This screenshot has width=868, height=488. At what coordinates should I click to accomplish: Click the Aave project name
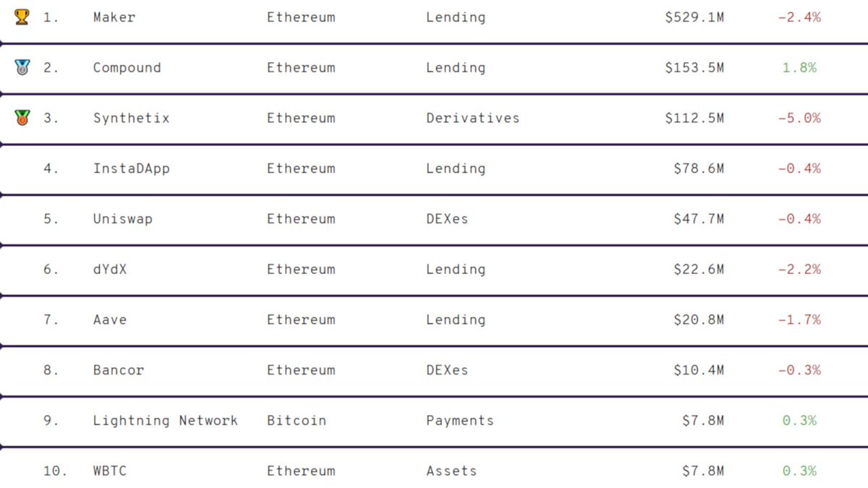tap(110, 320)
